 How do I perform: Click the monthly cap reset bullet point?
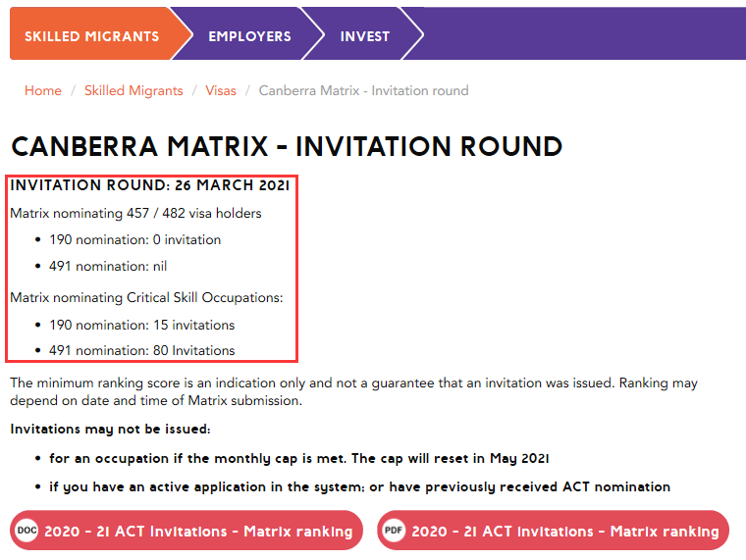[x=299, y=458]
